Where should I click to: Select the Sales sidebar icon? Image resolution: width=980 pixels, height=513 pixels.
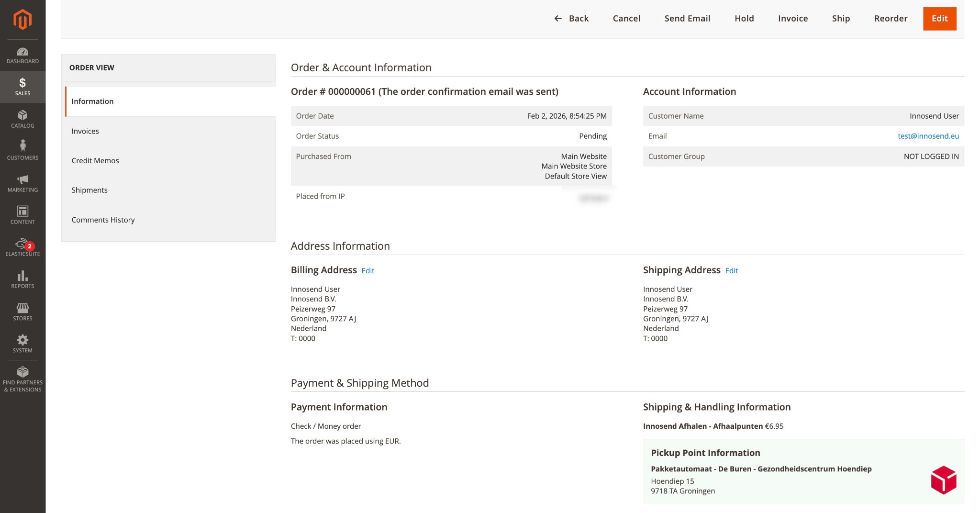22,86
